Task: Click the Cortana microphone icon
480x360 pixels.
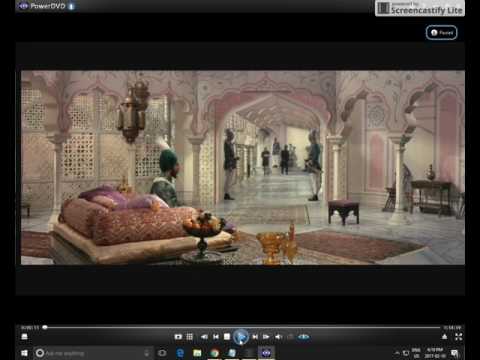Action: 147,353
